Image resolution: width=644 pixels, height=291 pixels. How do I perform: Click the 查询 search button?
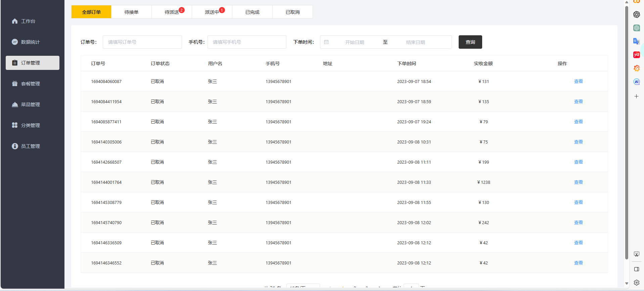[x=470, y=42]
